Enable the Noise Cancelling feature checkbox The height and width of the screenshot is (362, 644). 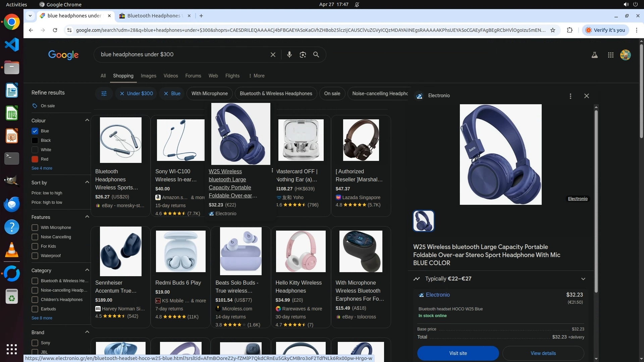35,237
